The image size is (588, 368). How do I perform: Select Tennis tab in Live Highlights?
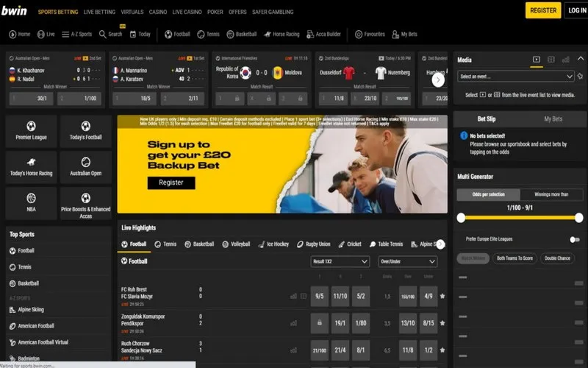click(x=165, y=244)
